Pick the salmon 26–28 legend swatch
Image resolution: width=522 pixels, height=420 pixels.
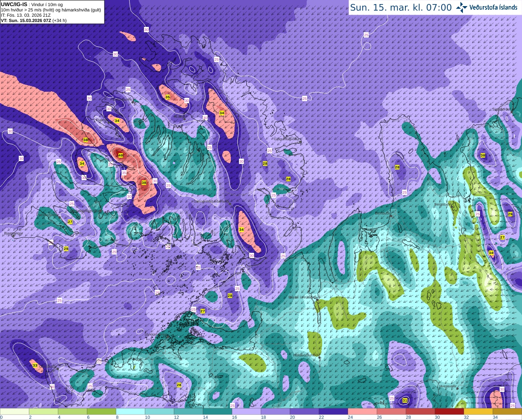(x=391, y=411)
